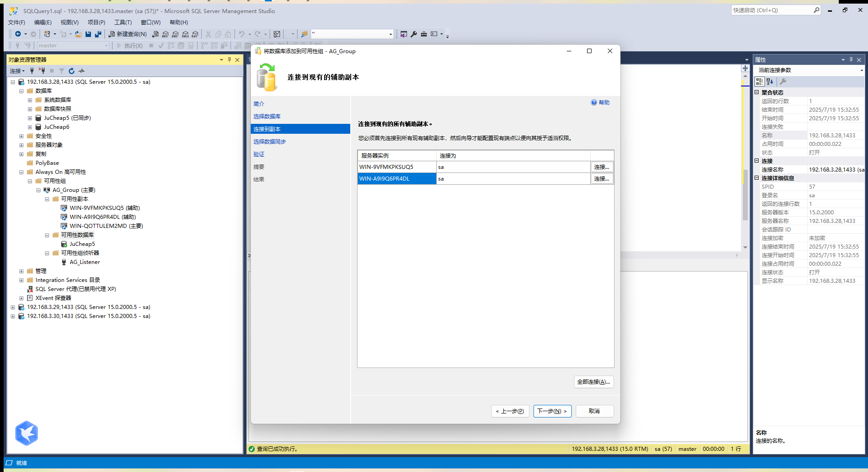Expand the 192.168.3.29,1433 server node
Viewport: 868px width, 472px height.
(x=13, y=307)
